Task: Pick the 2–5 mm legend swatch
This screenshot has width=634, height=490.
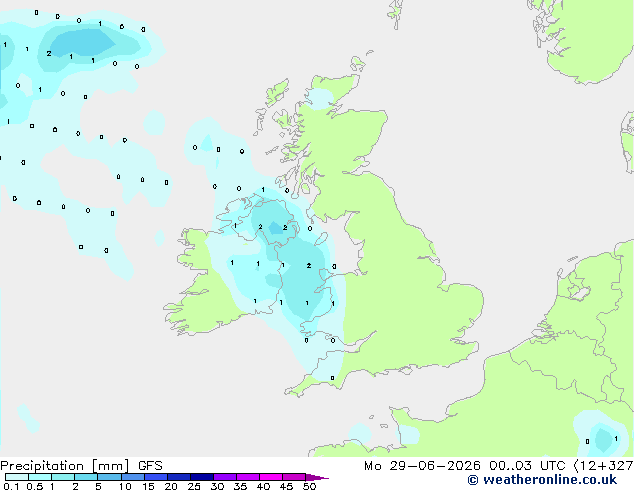Action: coord(86,477)
